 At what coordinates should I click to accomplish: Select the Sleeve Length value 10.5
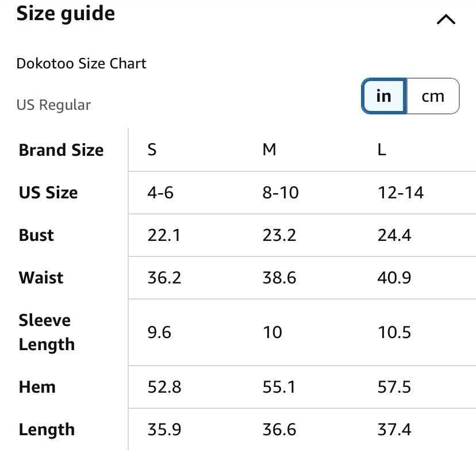coord(394,332)
